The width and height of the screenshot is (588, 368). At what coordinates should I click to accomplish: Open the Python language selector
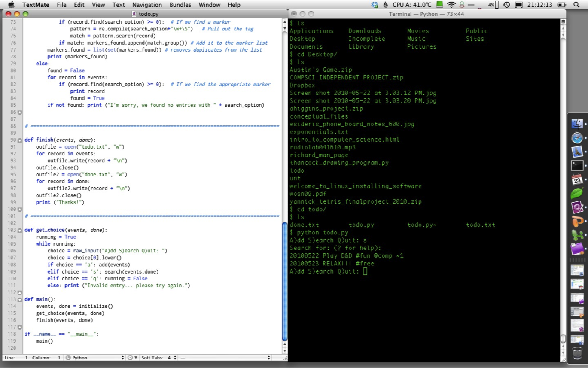click(94, 358)
